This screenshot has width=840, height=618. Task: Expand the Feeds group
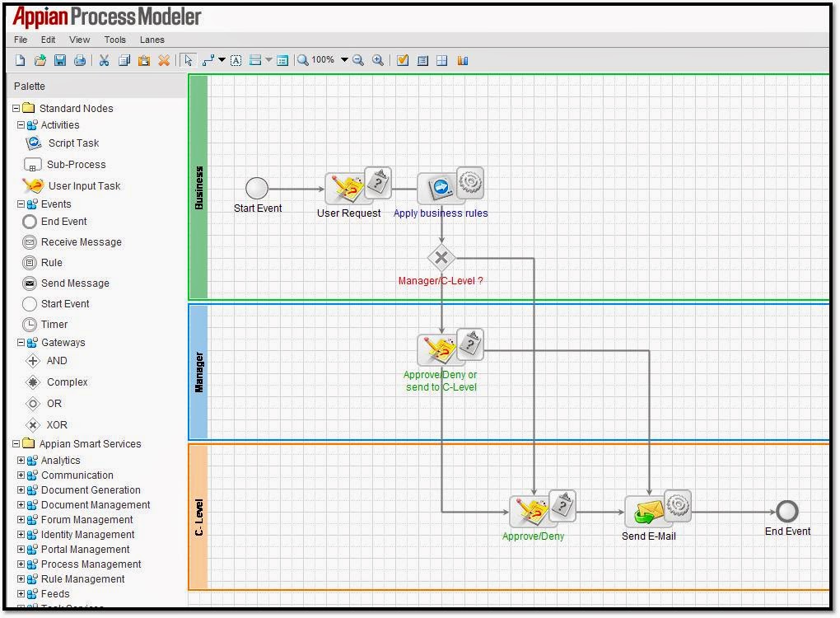pos(21,594)
